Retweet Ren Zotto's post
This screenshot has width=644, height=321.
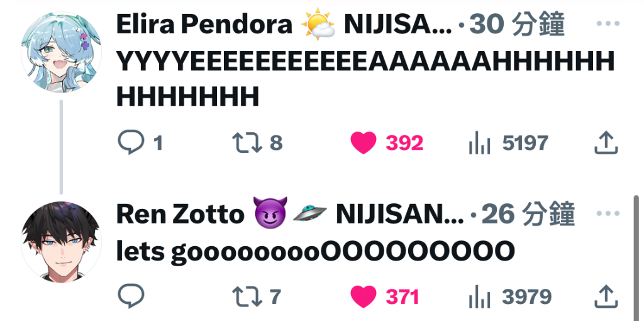click(x=247, y=296)
